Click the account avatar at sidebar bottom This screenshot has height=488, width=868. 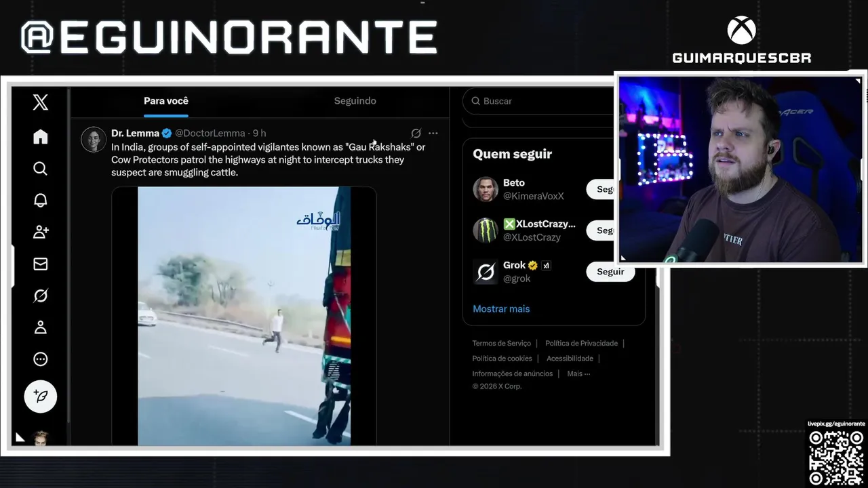pos(40,438)
